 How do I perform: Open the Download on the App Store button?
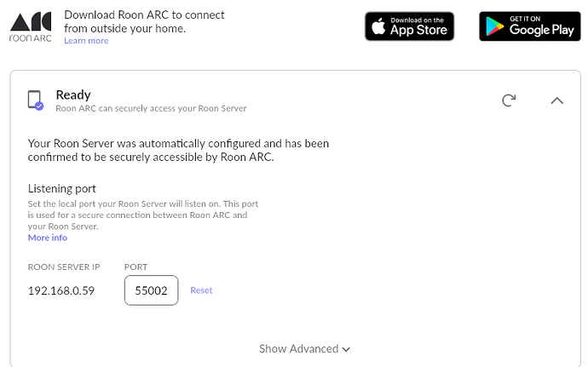[410, 26]
